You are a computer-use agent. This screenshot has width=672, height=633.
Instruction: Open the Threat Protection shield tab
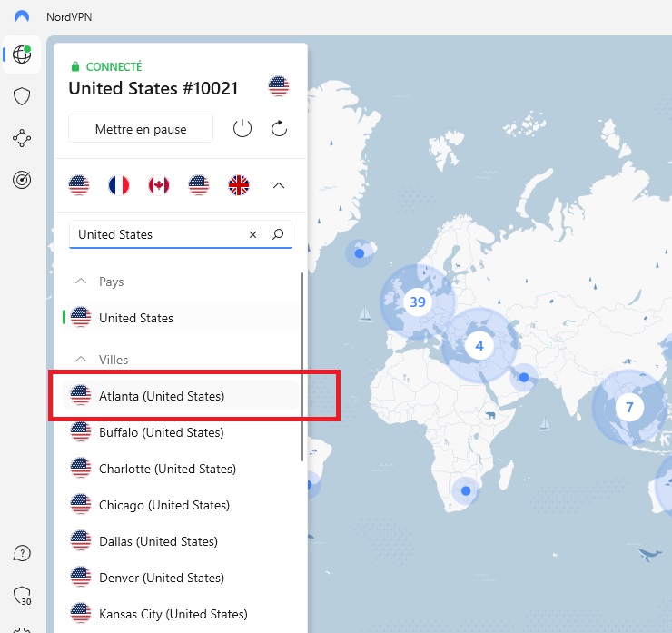22,96
